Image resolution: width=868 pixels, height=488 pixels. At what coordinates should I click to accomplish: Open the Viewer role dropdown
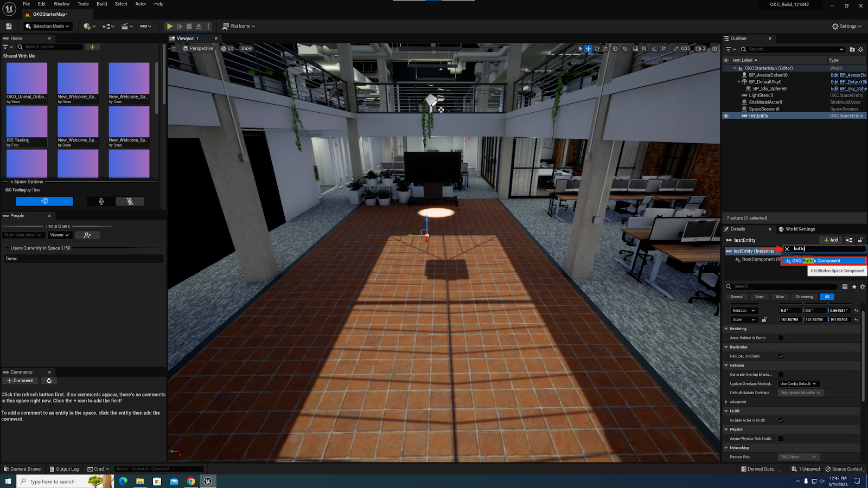[x=60, y=235]
